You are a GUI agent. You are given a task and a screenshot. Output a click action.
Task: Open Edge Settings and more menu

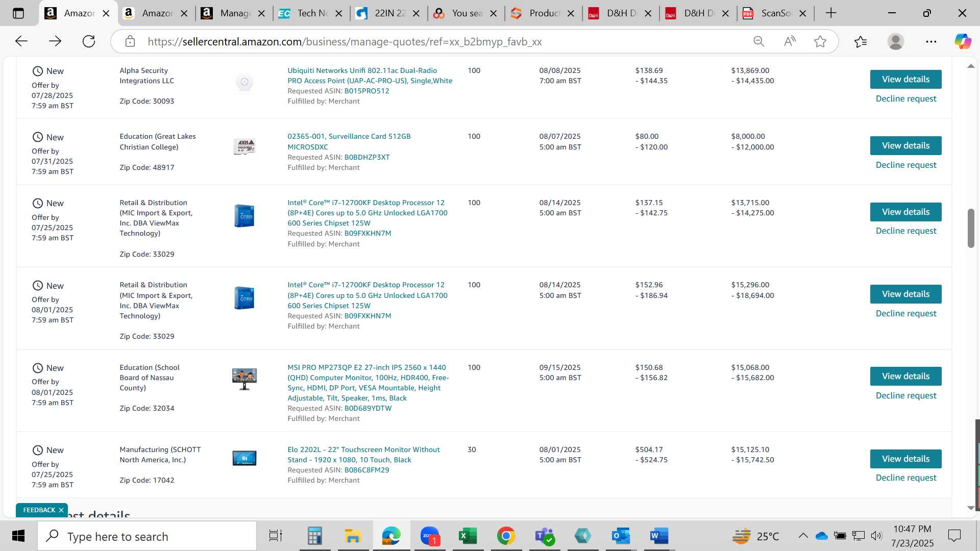point(931,41)
